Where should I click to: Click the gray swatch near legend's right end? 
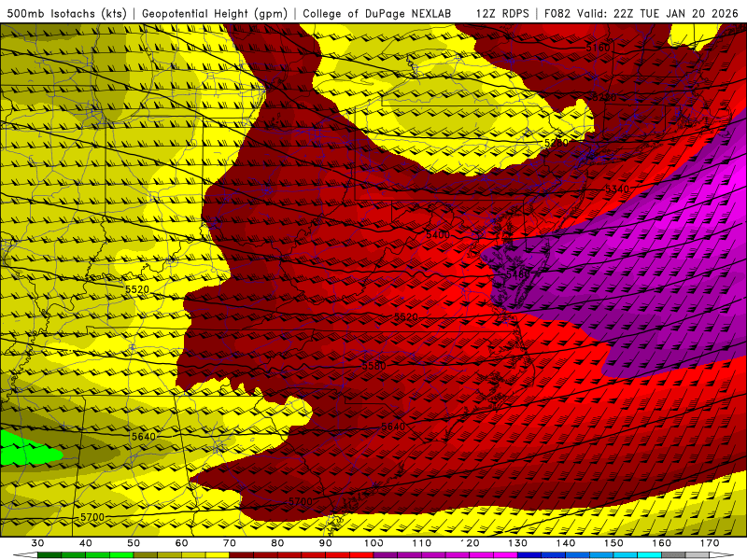(x=673, y=553)
